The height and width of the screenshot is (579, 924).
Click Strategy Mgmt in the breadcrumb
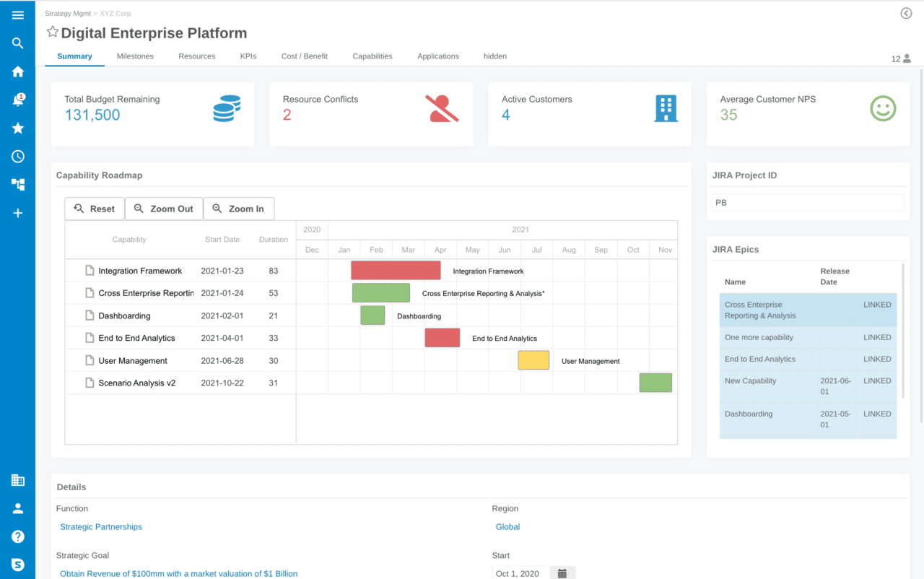point(68,14)
